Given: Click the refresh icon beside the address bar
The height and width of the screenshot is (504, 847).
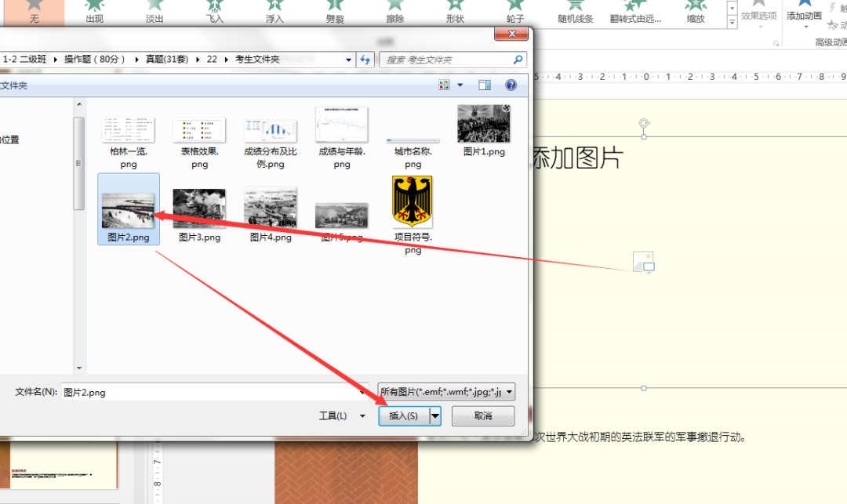Looking at the screenshot, I should [365, 59].
